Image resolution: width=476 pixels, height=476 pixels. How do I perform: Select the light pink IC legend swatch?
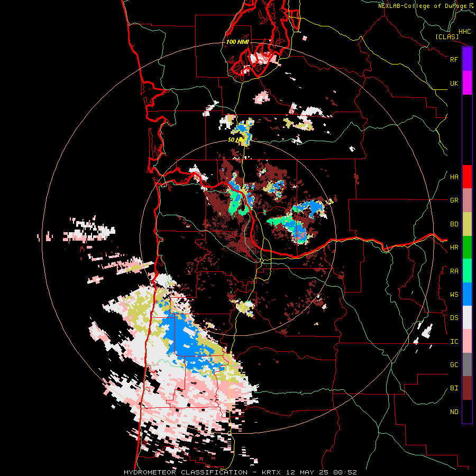tap(467, 341)
